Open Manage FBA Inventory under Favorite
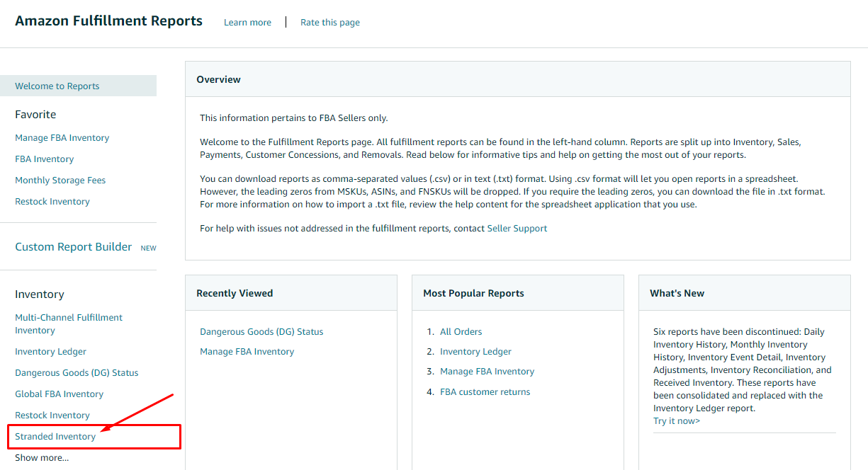 point(62,138)
